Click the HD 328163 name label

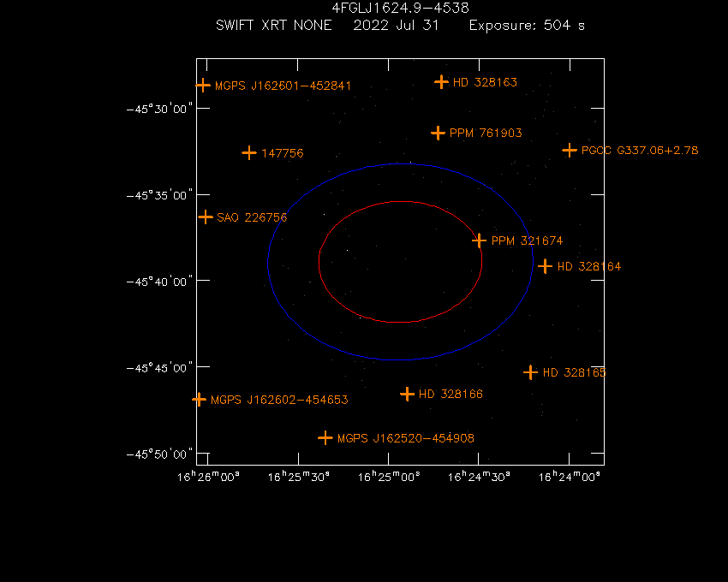[x=485, y=82]
